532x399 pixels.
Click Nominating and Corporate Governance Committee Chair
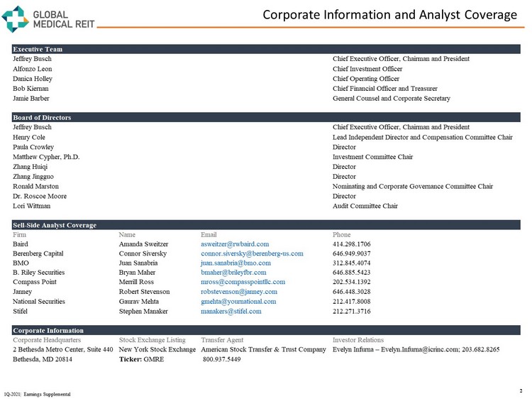point(413,187)
